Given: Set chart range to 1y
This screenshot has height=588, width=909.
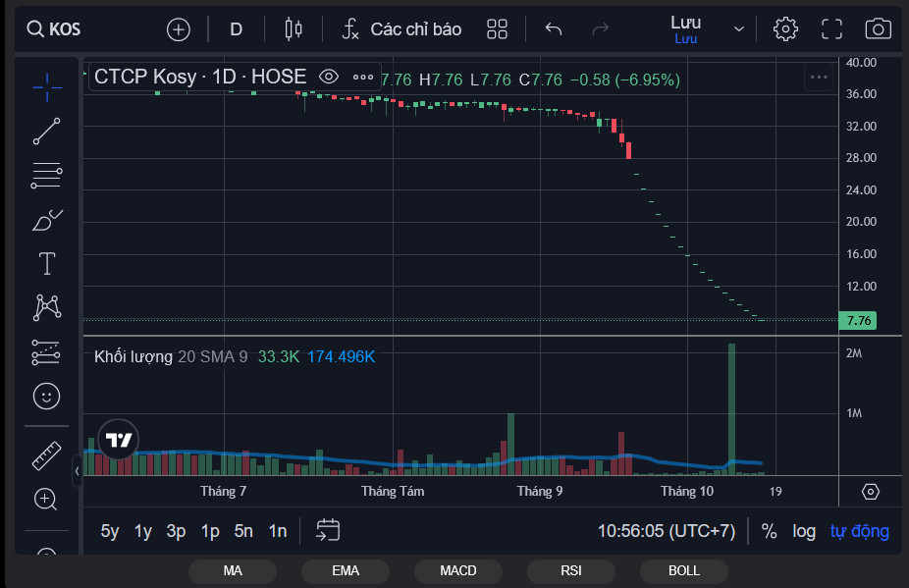Looking at the screenshot, I should tap(143, 531).
